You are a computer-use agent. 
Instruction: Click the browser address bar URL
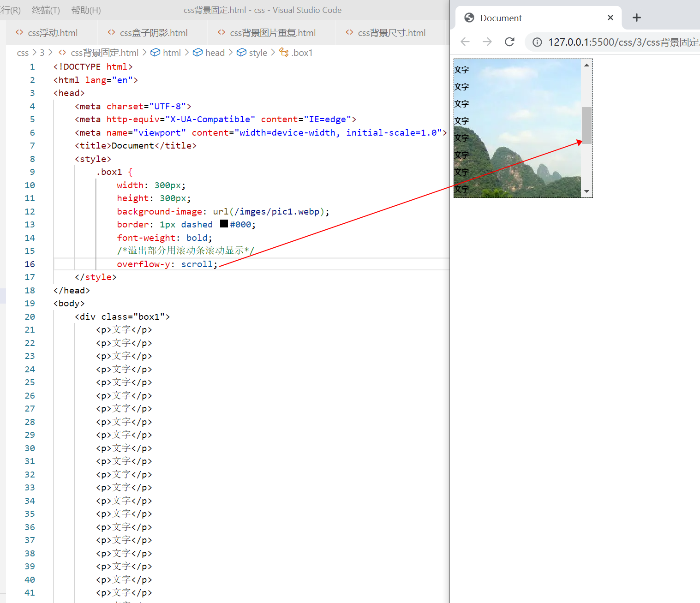624,42
